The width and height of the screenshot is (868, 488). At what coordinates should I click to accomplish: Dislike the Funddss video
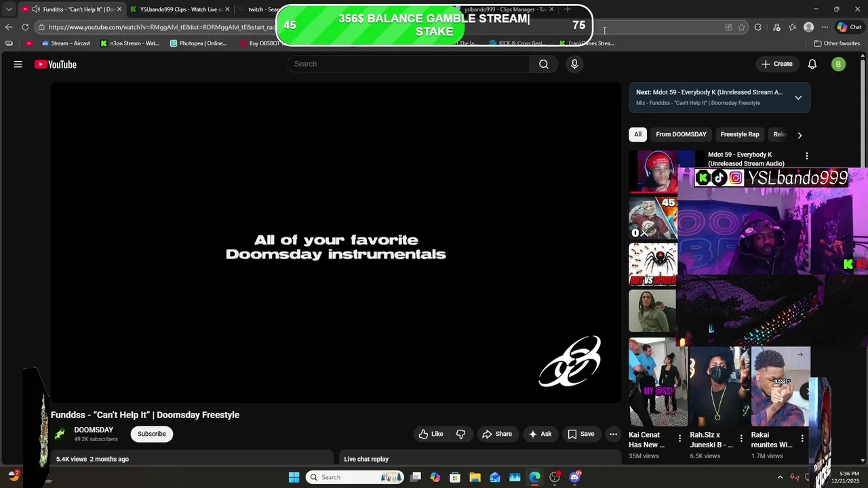click(x=461, y=434)
